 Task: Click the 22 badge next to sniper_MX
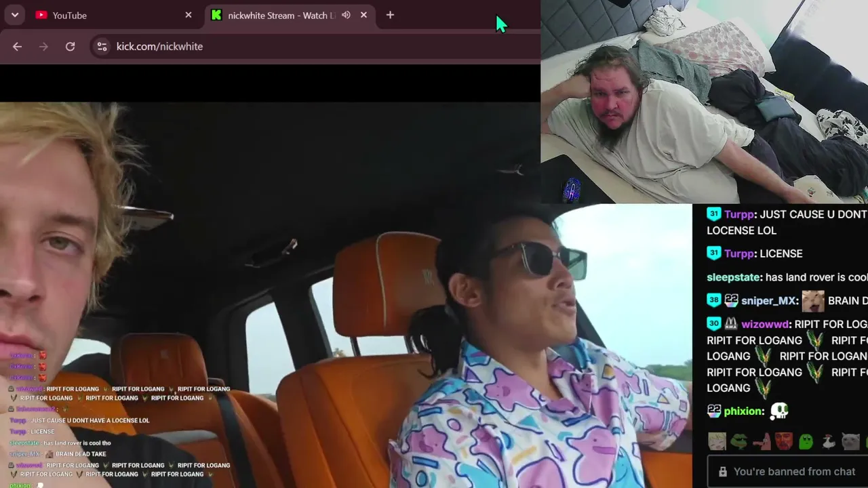pyautogui.click(x=732, y=300)
